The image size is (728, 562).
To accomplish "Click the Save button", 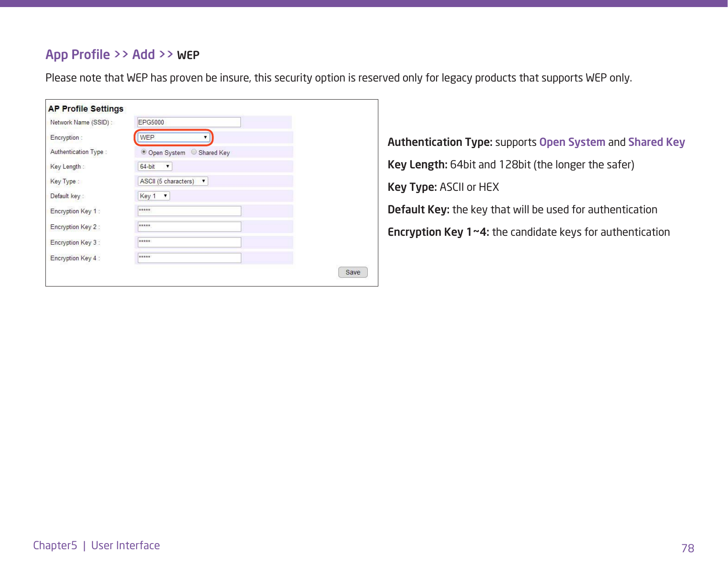I will [x=353, y=272].
